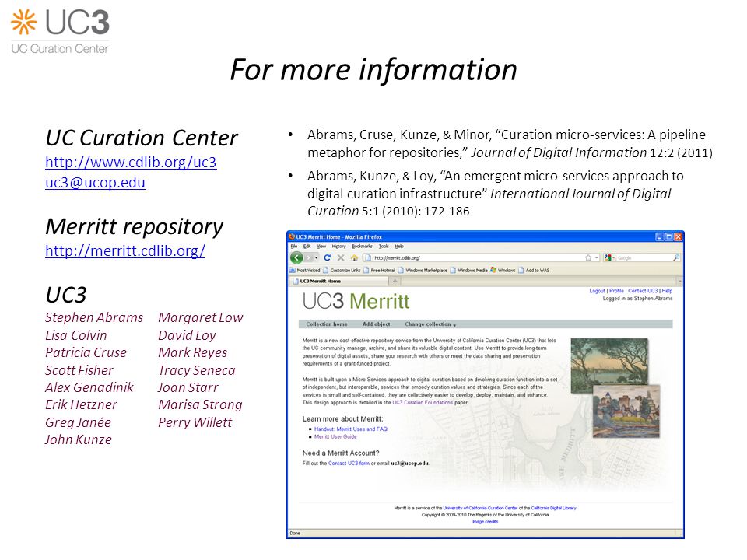Select the UC3 Merritt Home tab
The width and height of the screenshot is (747, 560).
pyautogui.click(x=338, y=281)
